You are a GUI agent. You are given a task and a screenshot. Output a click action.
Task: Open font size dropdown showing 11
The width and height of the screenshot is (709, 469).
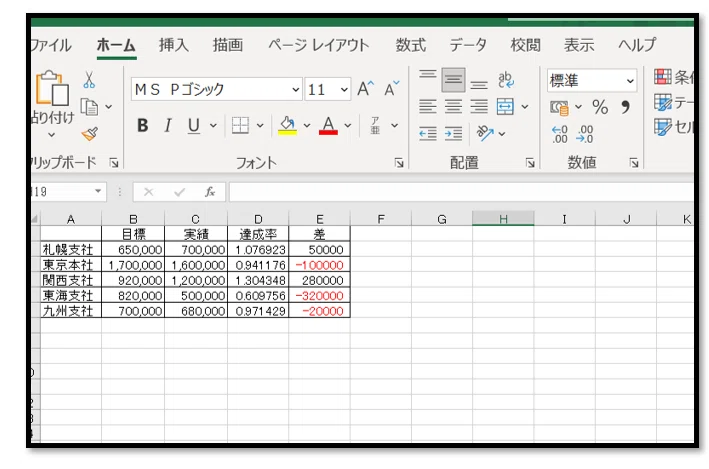click(344, 89)
